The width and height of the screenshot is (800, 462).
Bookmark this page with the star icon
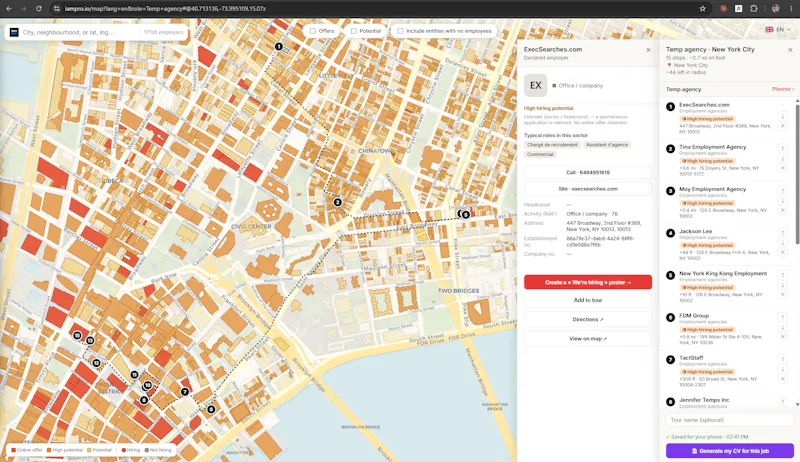coord(703,9)
